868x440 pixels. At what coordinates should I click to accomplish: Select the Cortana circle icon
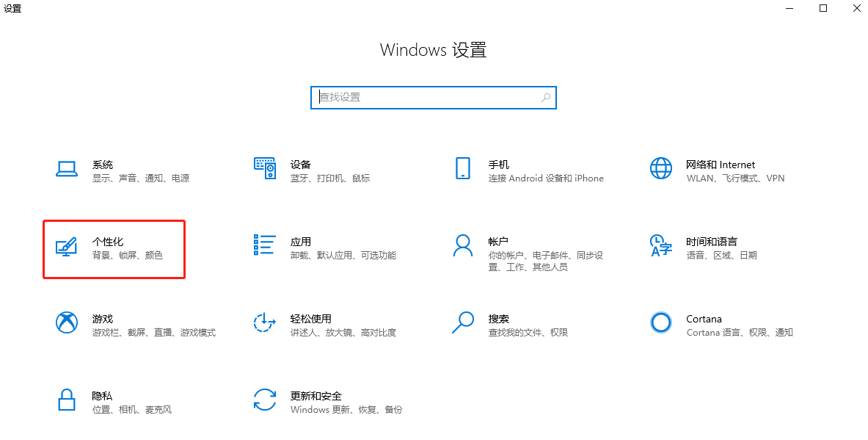660,323
